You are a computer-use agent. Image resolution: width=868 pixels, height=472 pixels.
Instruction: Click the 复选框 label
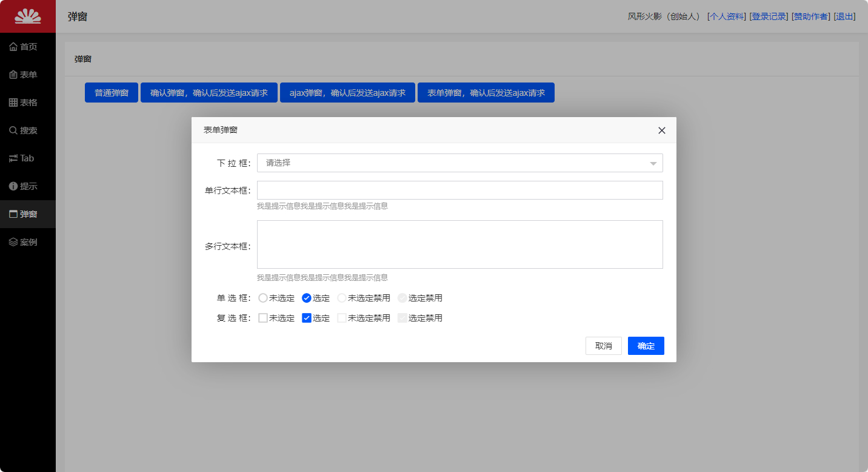point(234,318)
